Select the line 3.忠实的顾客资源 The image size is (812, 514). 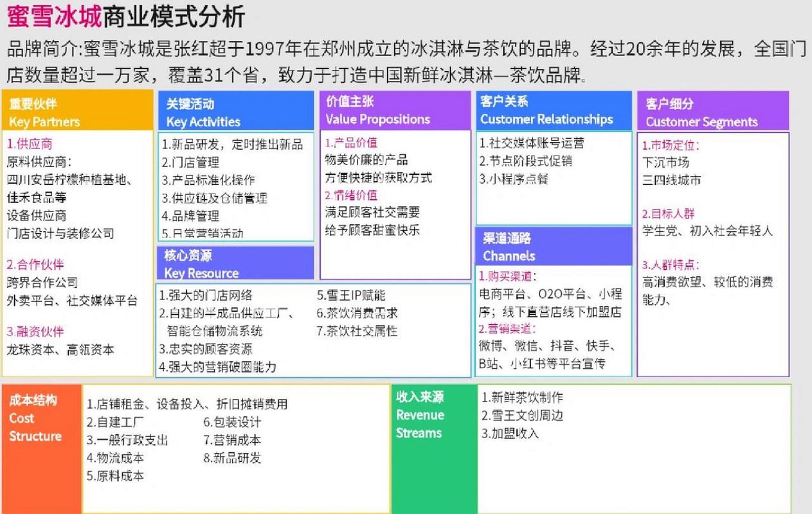[206, 350]
